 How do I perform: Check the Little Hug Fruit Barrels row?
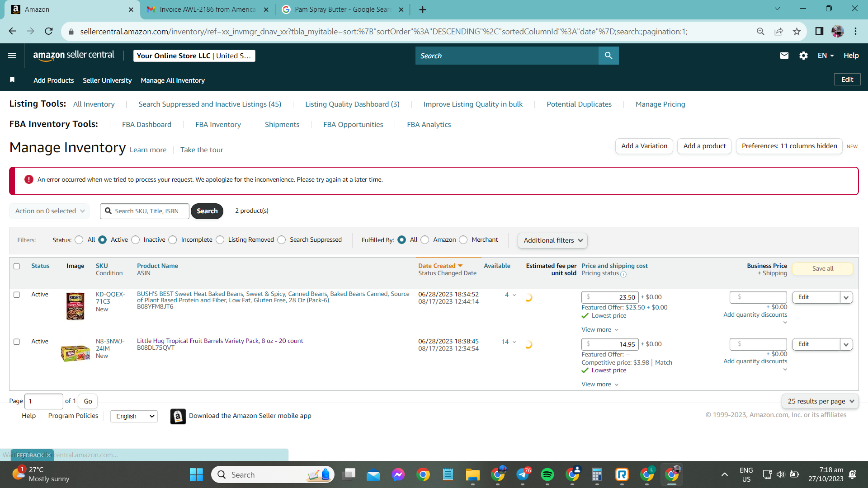click(x=17, y=342)
